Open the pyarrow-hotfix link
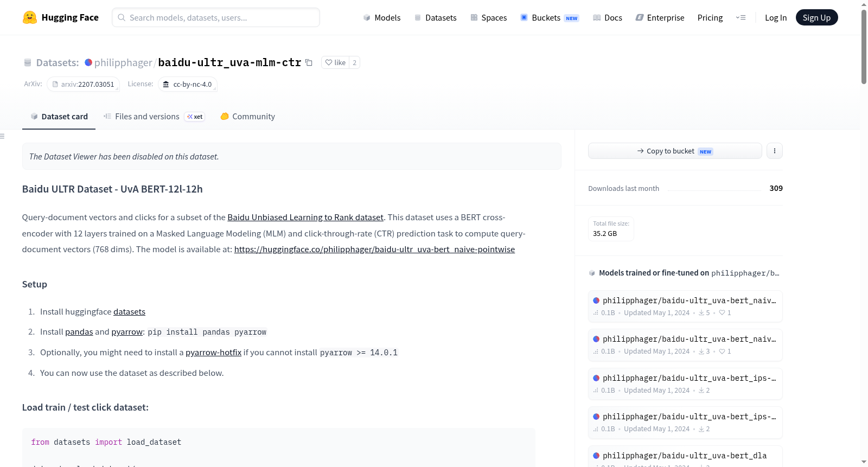The width and height of the screenshot is (868, 467). pos(213,352)
